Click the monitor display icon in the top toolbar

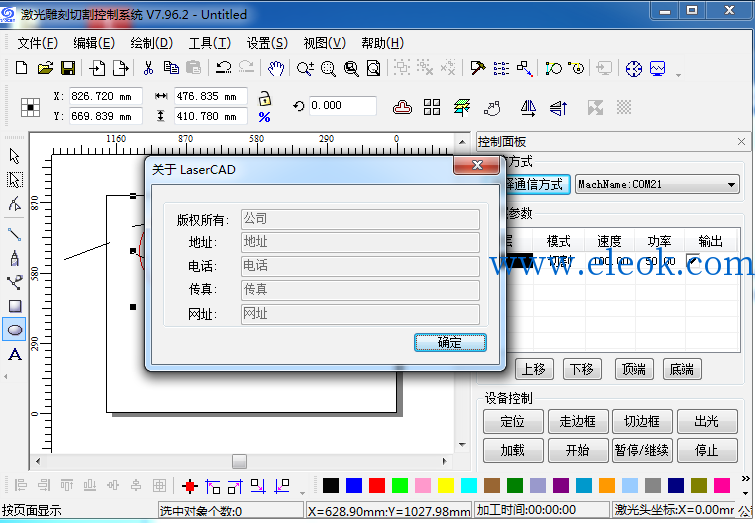point(657,68)
